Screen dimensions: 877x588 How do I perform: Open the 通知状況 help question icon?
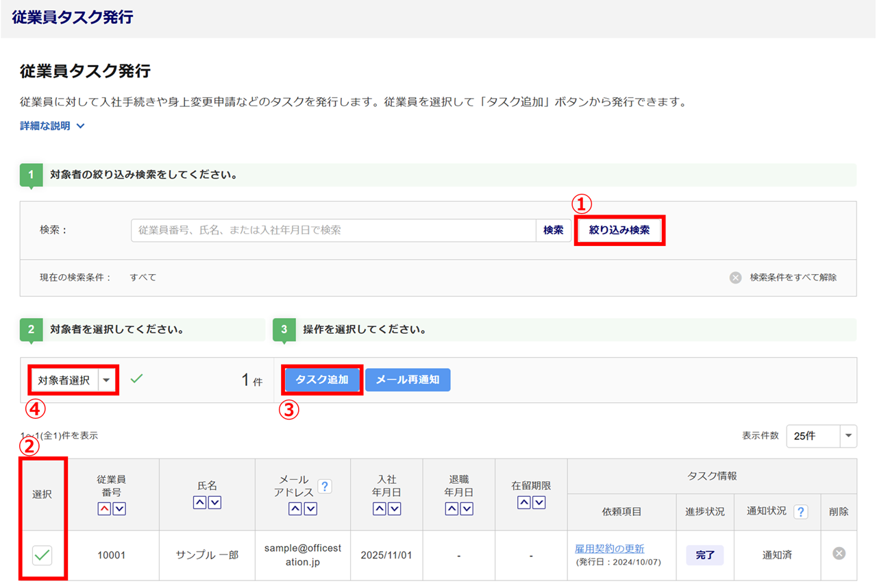(800, 512)
